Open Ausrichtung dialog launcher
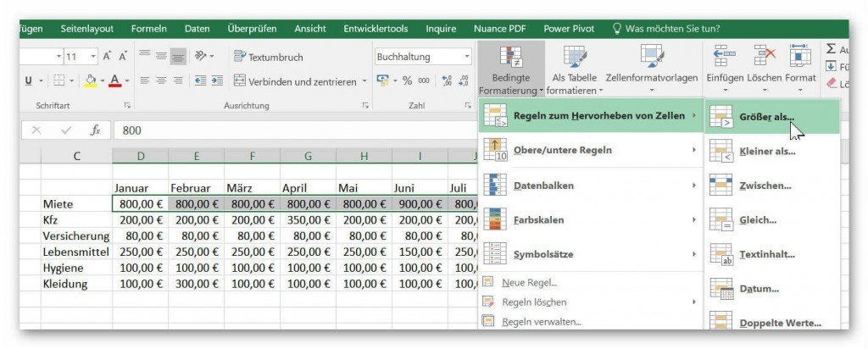The image size is (868, 349). point(364,105)
